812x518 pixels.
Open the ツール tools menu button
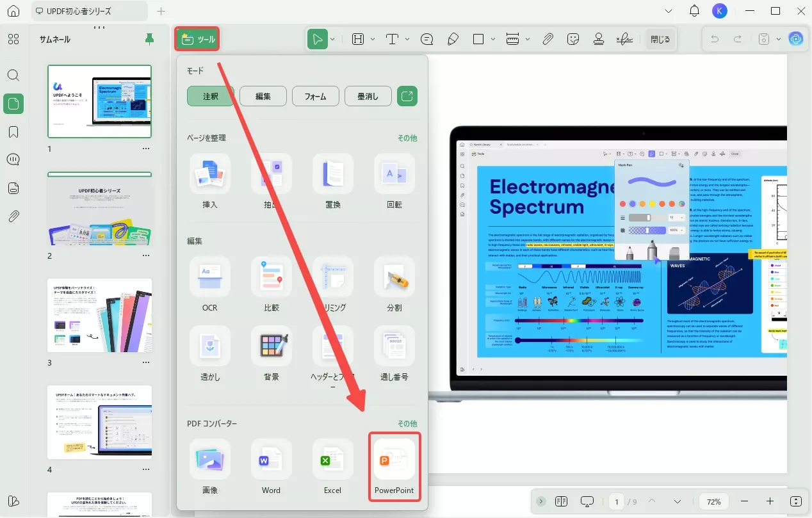198,39
